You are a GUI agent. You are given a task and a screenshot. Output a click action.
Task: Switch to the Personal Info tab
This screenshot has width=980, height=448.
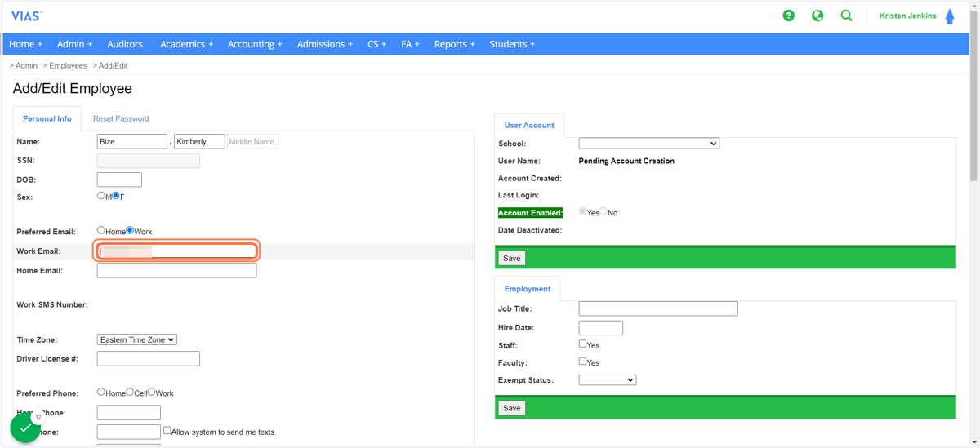click(x=47, y=118)
